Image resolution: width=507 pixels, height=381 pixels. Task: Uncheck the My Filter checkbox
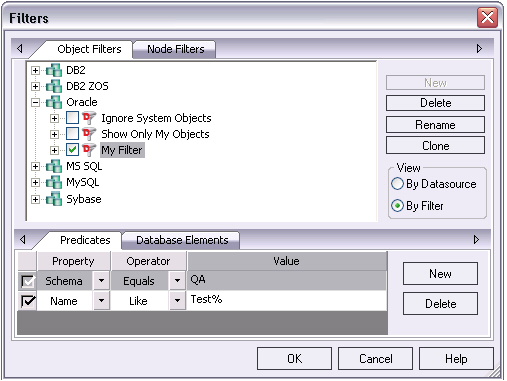tap(72, 150)
